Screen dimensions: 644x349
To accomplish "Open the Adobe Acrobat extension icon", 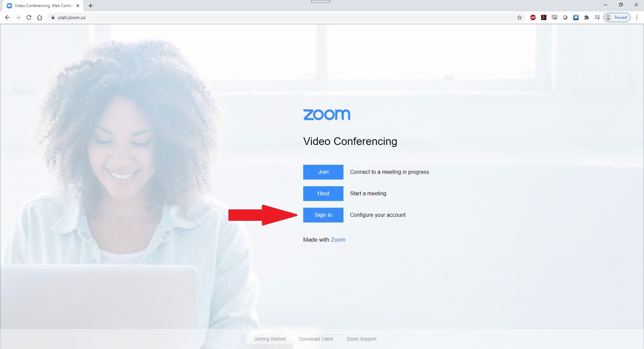I will 544,17.
